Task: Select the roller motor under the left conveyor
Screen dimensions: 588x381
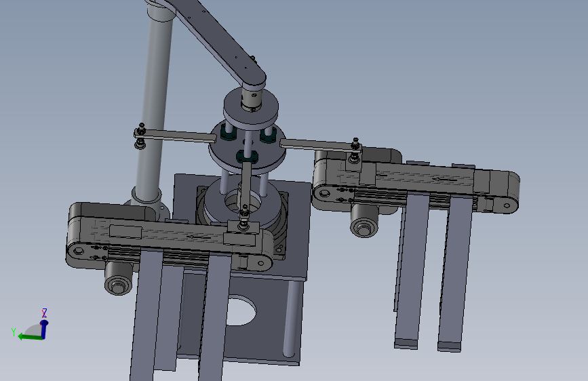Action: pos(118,279)
